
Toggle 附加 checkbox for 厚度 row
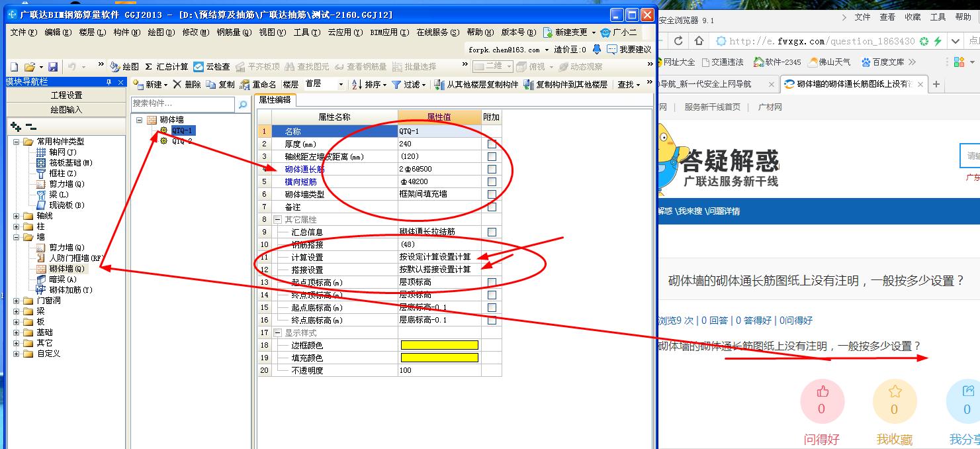492,144
